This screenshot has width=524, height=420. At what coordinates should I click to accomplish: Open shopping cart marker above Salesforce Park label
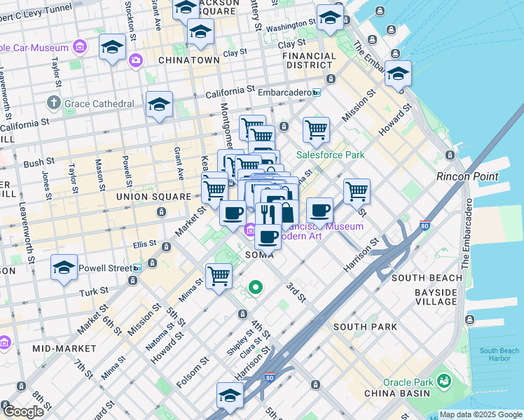(x=316, y=132)
